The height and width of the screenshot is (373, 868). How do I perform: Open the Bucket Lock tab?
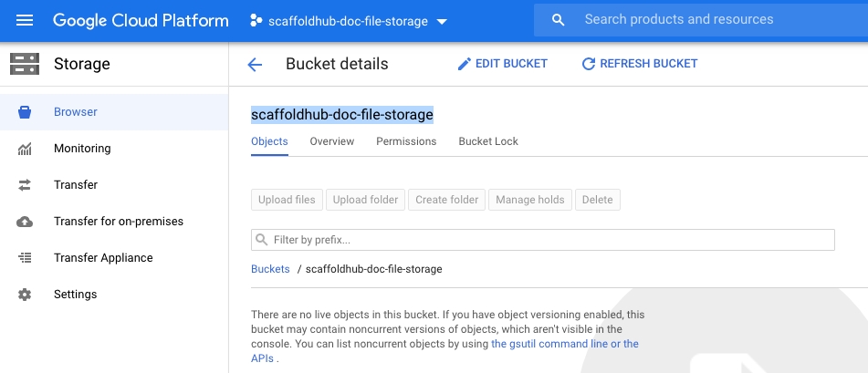pyautogui.click(x=488, y=141)
